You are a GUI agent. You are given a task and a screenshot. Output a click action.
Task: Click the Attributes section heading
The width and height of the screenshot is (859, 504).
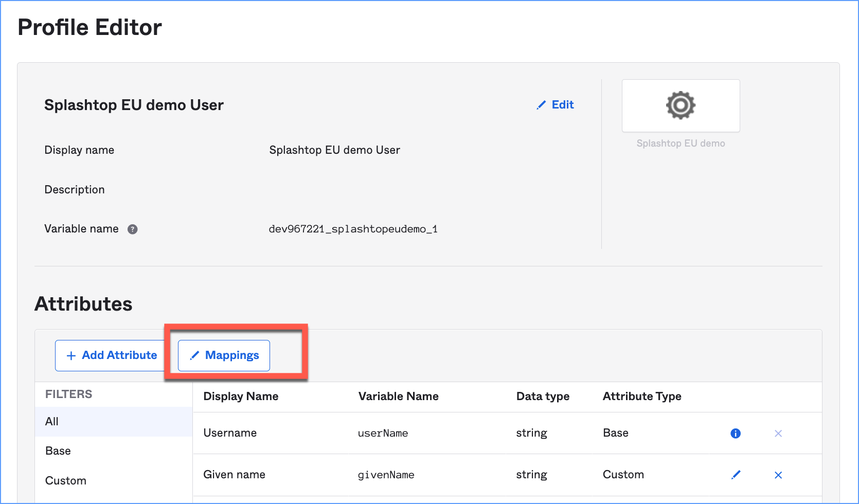coord(83,304)
